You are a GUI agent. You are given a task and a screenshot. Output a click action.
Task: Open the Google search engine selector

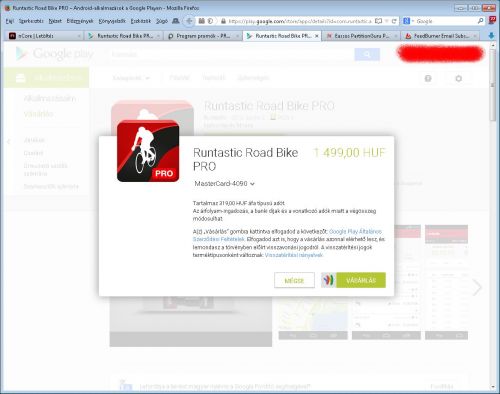tap(409, 21)
